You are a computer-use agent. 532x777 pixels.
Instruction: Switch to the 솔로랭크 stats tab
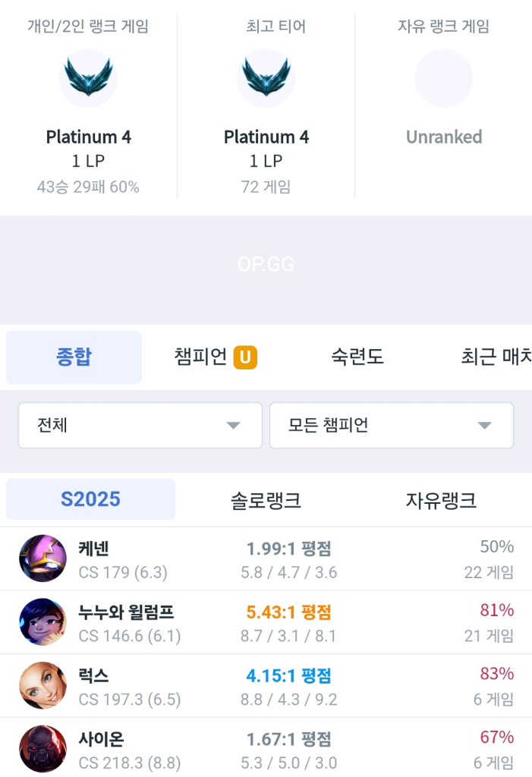(266, 500)
